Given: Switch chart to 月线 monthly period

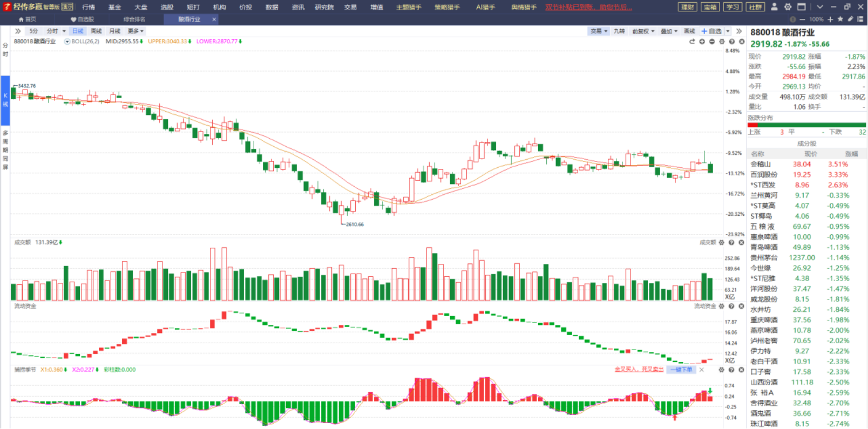Looking at the screenshot, I should (114, 31).
